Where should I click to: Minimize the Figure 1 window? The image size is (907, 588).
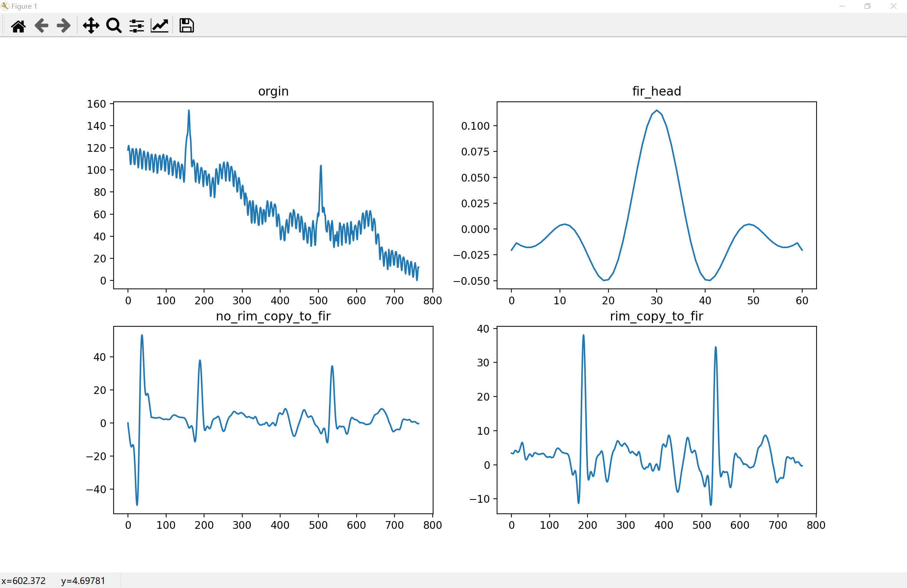(842, 6)
